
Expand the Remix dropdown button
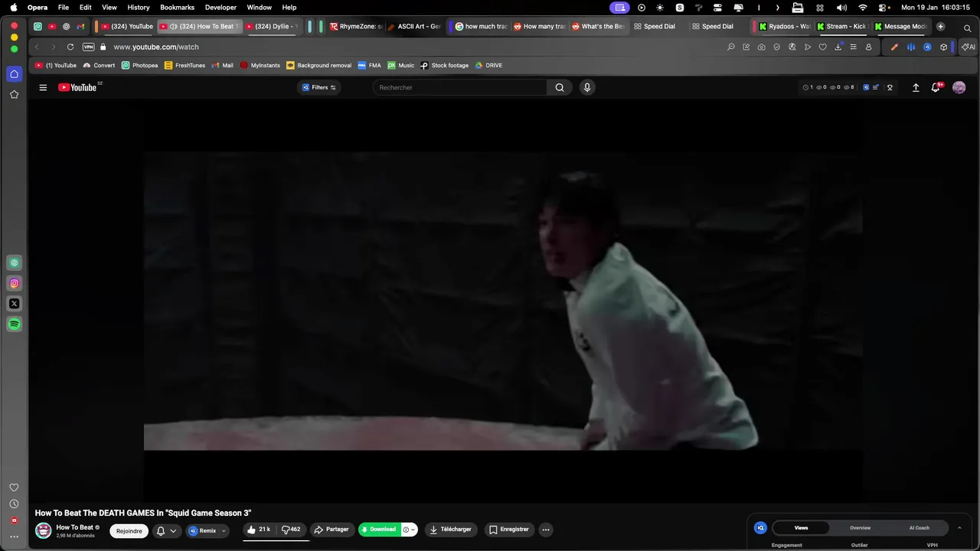click(224, 530)
